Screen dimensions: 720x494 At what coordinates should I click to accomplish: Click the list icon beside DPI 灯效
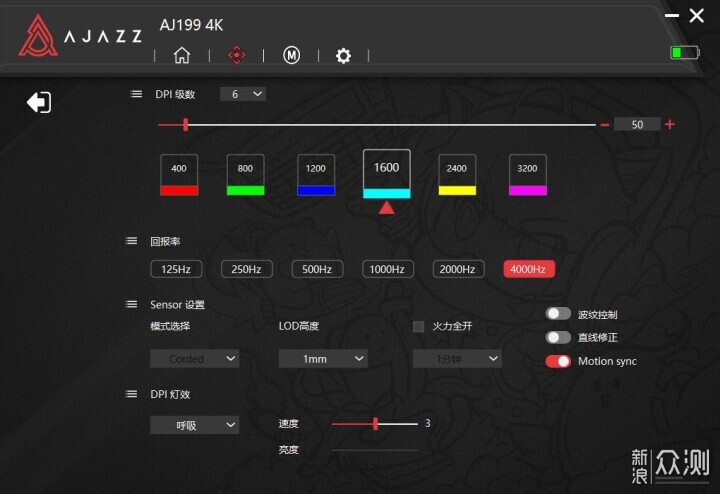click(131, 393)
